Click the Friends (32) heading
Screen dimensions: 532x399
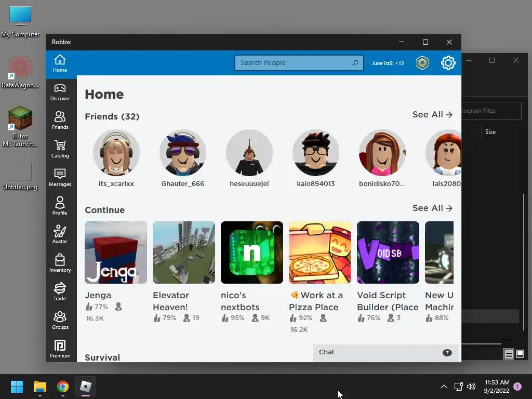tap(112, 117)
